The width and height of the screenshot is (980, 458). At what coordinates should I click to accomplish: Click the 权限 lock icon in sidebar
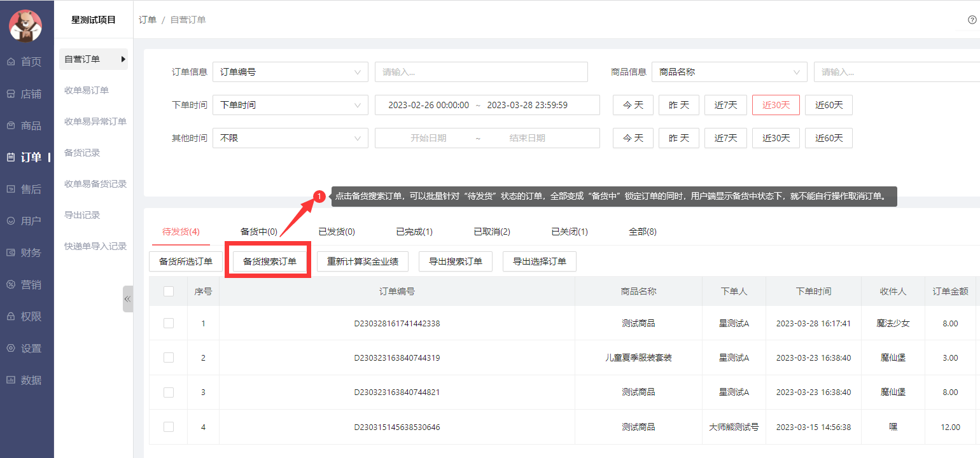[11, 316]
